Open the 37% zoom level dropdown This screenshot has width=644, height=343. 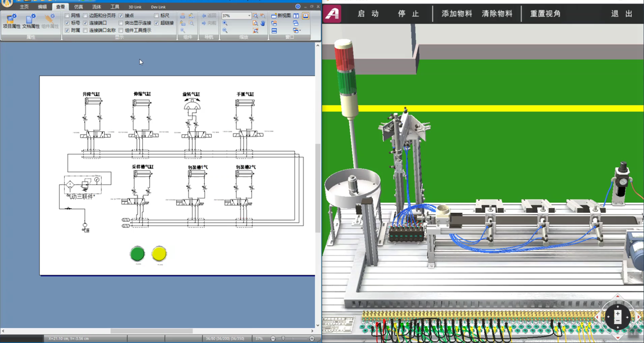(x=249, y=16)
